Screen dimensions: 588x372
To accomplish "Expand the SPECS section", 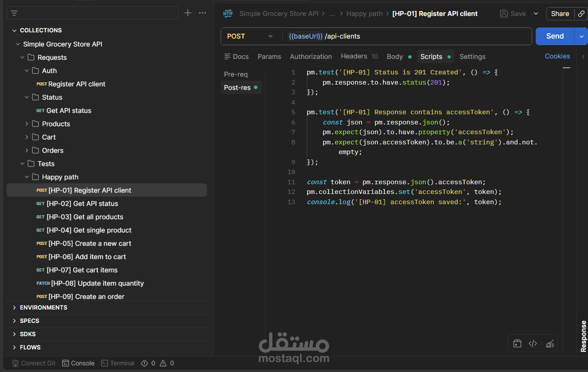I will tap(14, 321).
